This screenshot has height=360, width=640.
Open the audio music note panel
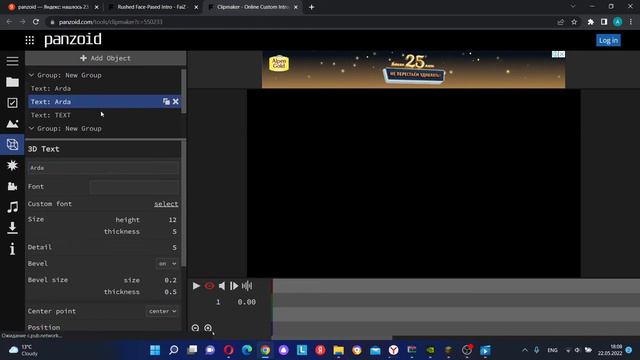click(x=12, y=207)
